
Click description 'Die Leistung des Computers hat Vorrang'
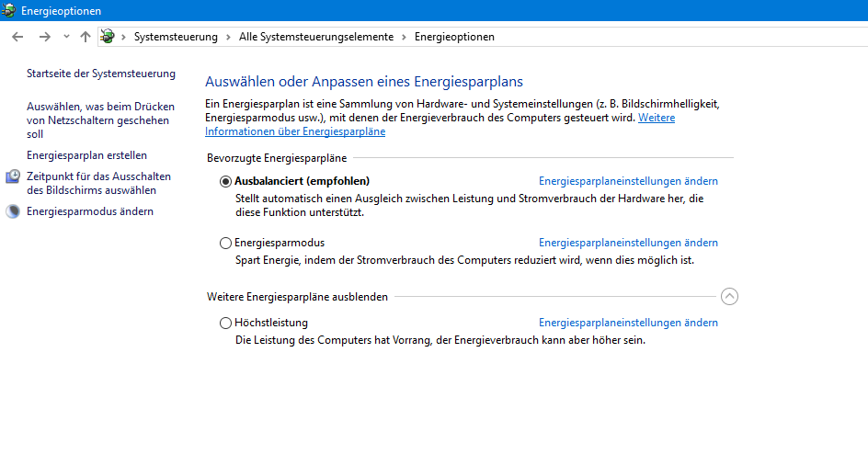(440, 340)
